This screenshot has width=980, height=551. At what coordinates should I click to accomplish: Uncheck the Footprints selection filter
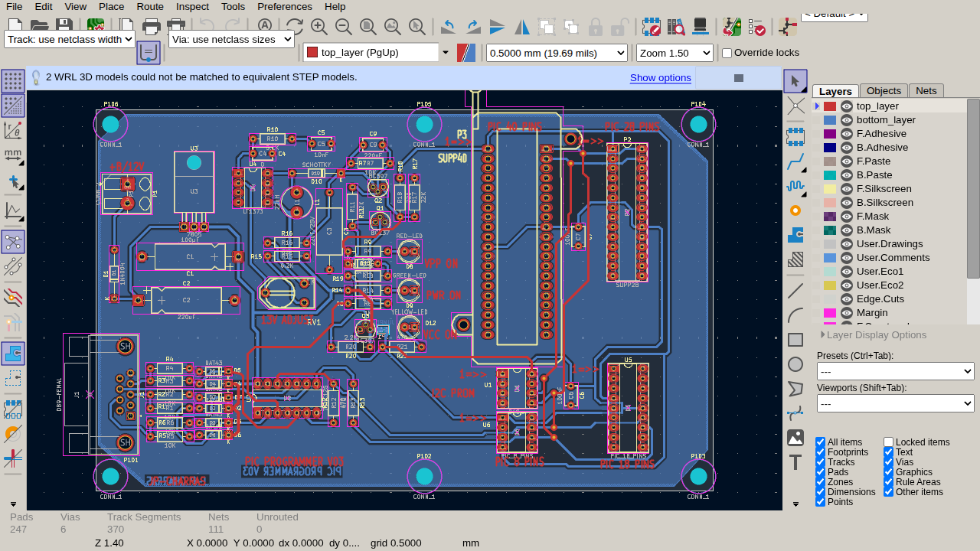point(821,452)
